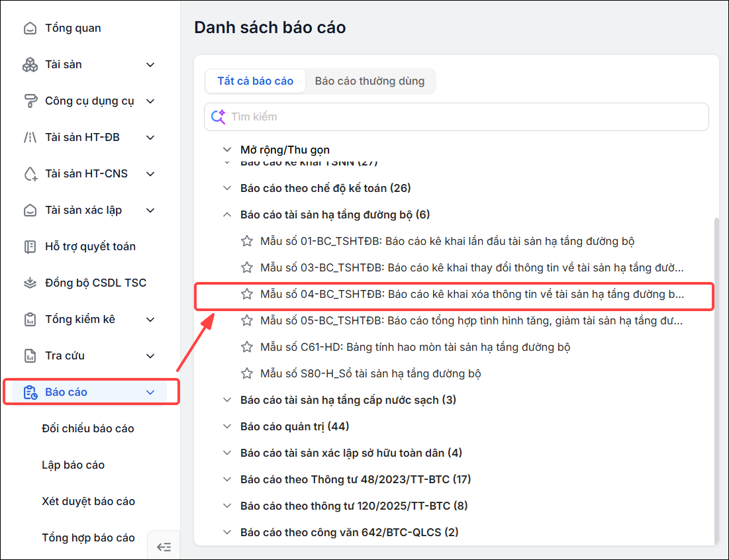The width and height of the screenshot is (729, 560).
Task: Open the Tổng quan menu label
Action: point(73,28)
